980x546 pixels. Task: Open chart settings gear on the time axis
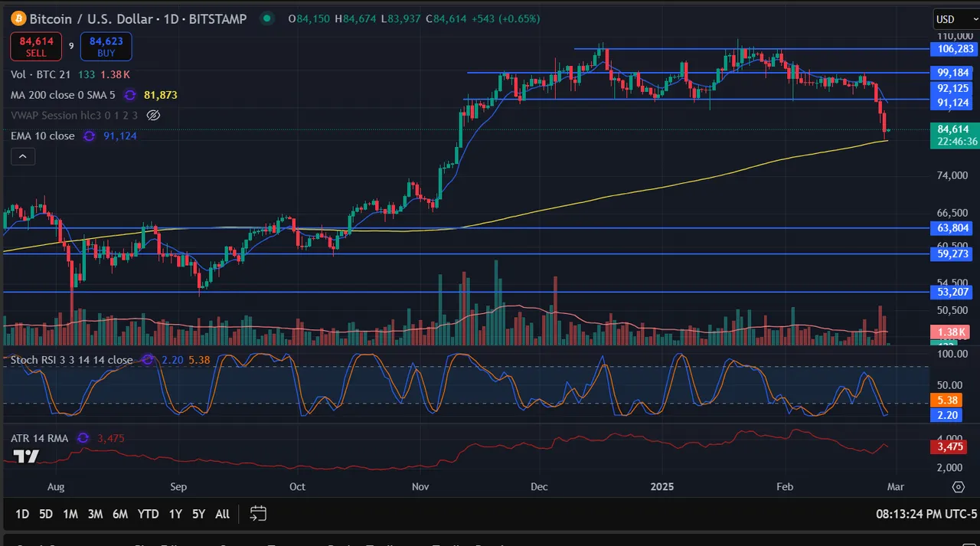958,486
